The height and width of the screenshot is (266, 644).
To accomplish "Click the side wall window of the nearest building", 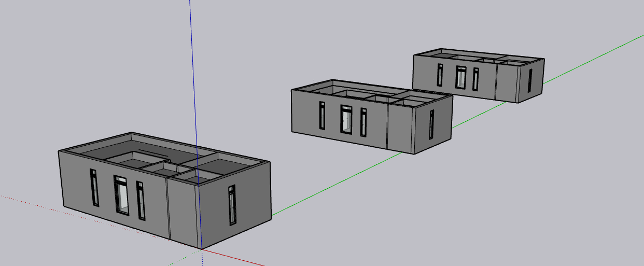I will coord(232,206).
